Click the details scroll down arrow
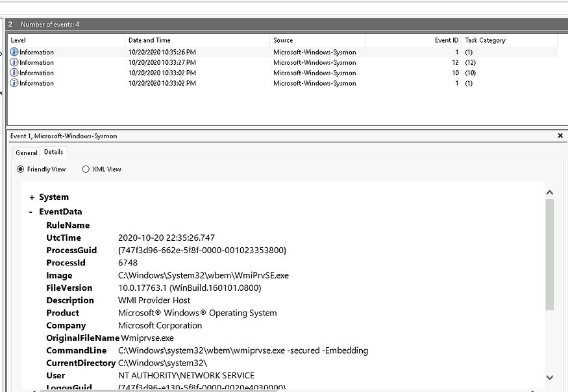This screenshot has height=392, width=568. coord(550,377)
